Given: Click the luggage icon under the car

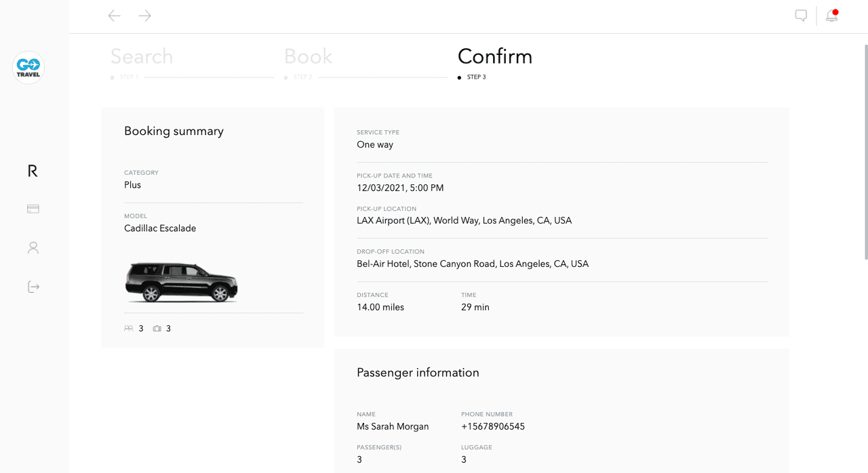Looking at the screenshot, I should pos(157,329).
